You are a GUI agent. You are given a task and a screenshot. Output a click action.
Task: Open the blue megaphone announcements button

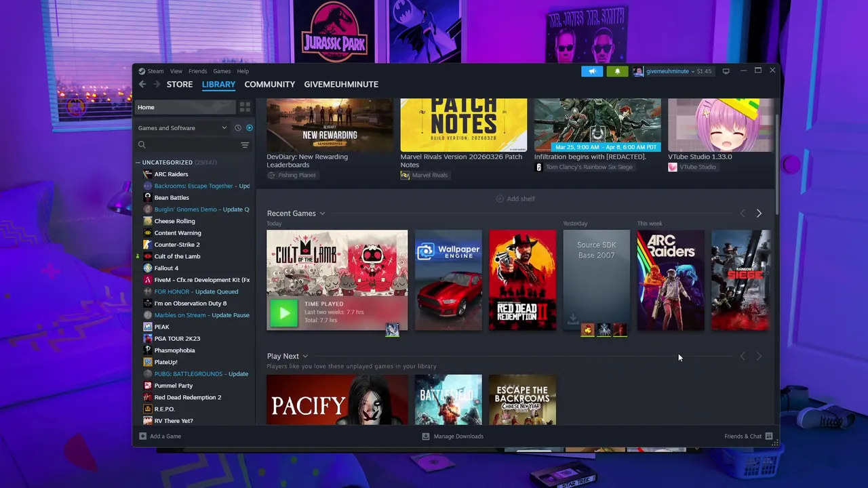click(x=592, y=71)
